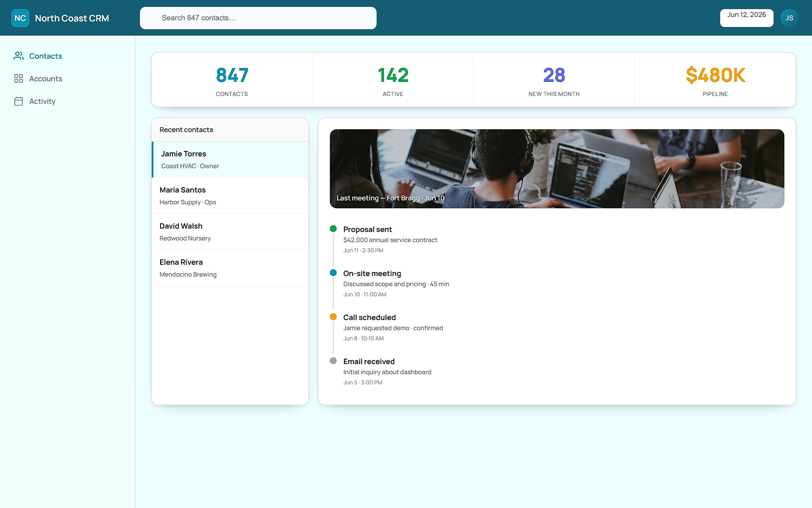
Task: Click the Email received title
Action: 369,362
